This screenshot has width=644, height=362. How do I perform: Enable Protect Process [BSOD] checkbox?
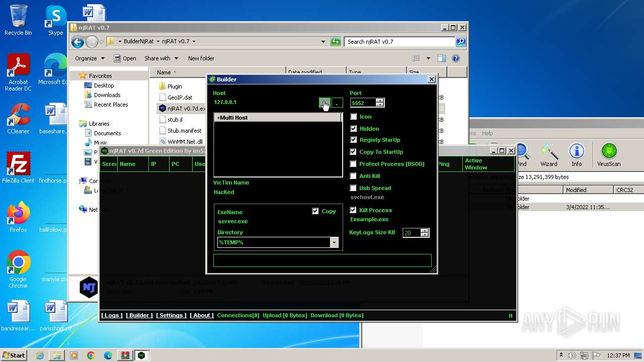point(353,164)
